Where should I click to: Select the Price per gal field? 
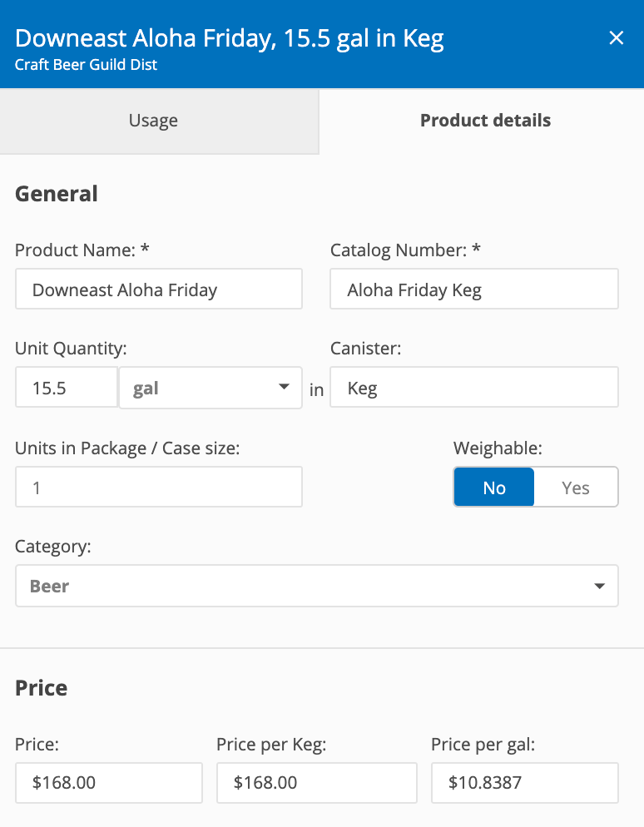524,783
